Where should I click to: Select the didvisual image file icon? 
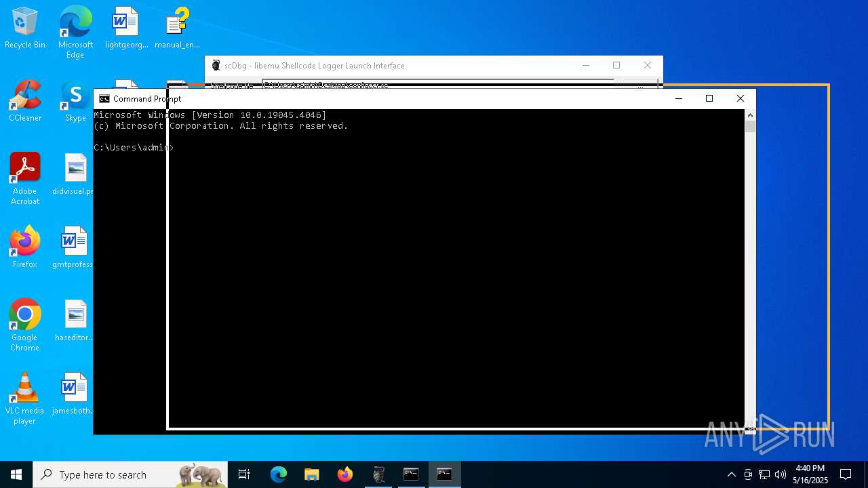(75, 175)
